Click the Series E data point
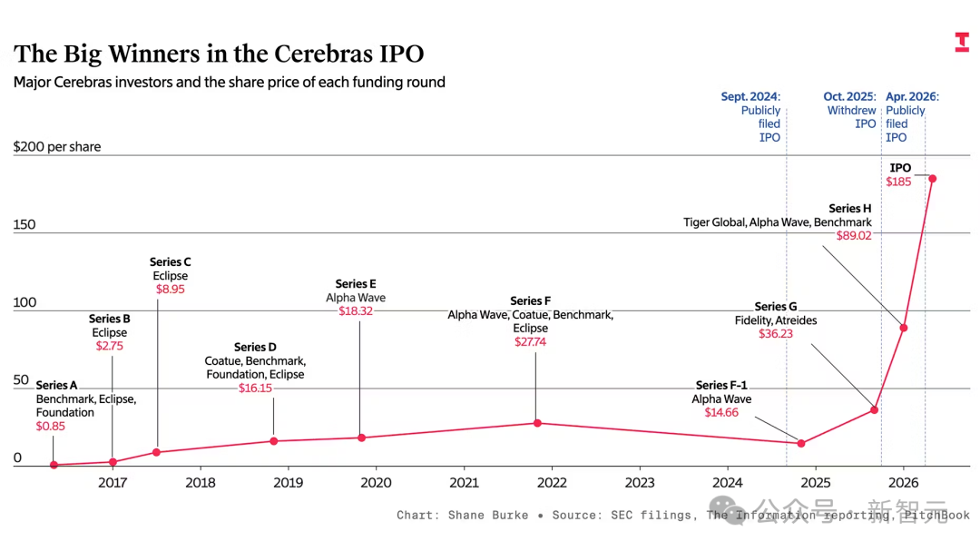Image resolution: width=980 pixels, height=551 pixels. [x=361, y=438]
